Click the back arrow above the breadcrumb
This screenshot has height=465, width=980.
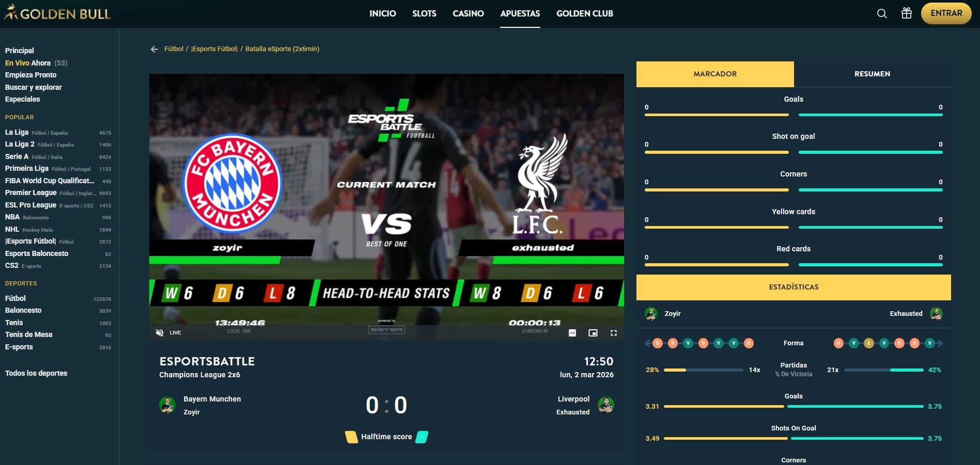(153, 49)
